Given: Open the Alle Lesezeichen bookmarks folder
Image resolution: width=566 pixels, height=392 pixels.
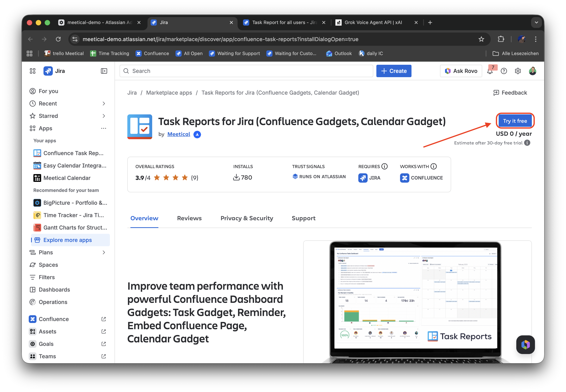Looking at the screenshot, I should (515, 53).
